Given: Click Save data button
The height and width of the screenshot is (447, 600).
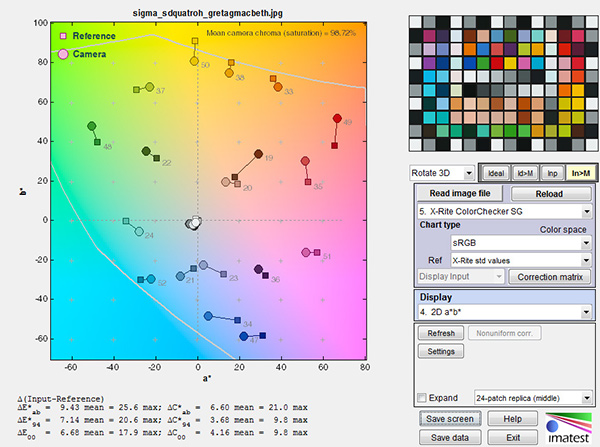Looking at the screenshot, I should point(450,437).
